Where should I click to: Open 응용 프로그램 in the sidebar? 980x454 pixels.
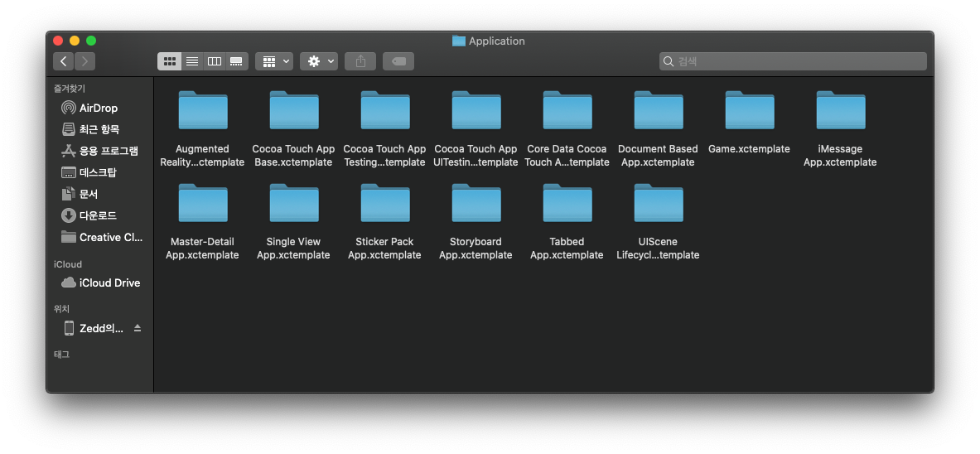(100, 151)
